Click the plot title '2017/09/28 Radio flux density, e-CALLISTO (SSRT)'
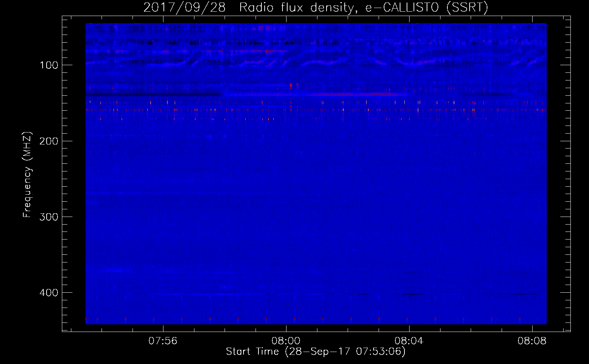The height and width of the screenshot is (364, 589). pos(316,7)
